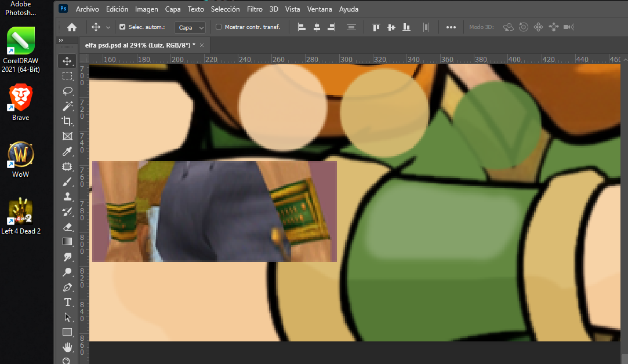Open the Move tool preset picker arrow
628x364 pixels.
click(108, 27)
